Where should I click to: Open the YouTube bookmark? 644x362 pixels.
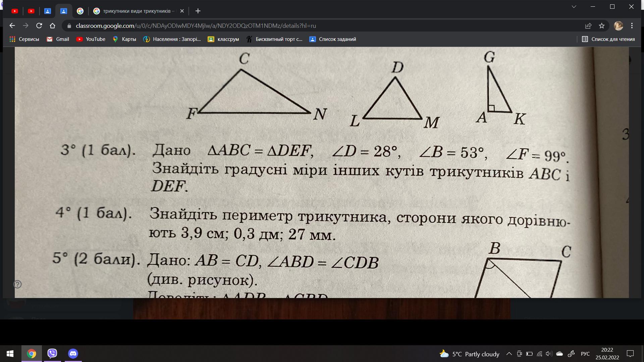[x=91, y=39]
